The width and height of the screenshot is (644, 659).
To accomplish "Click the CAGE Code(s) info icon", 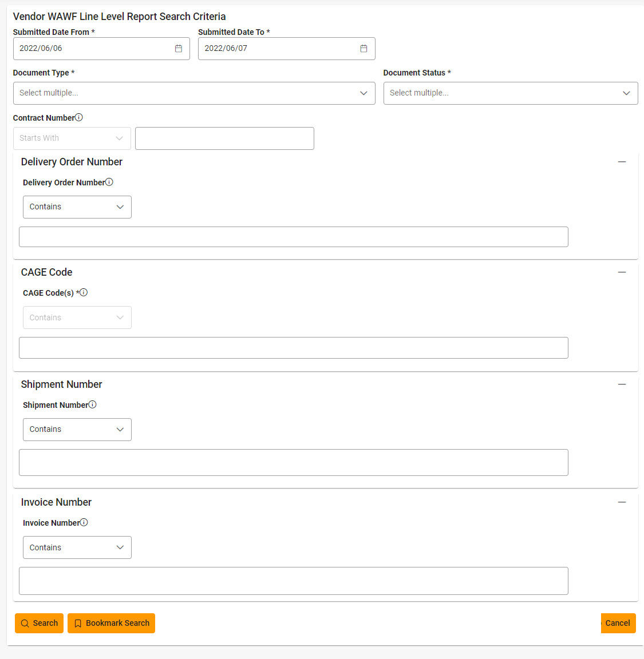I will click(84, 292).
